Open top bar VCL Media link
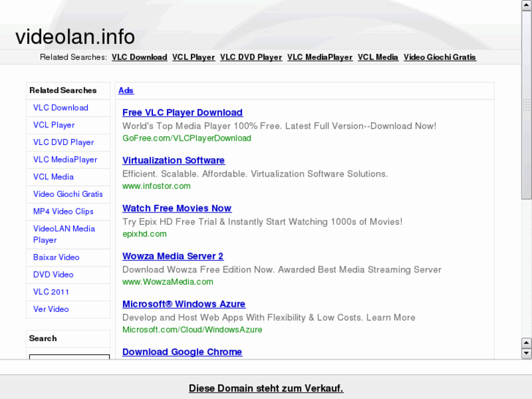Screen dimensions: 532x399 (x=378, y=57)
